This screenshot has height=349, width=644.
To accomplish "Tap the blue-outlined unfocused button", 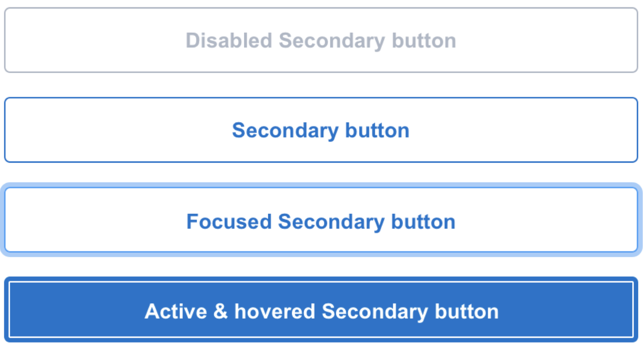I will click(x=321, y=130).
